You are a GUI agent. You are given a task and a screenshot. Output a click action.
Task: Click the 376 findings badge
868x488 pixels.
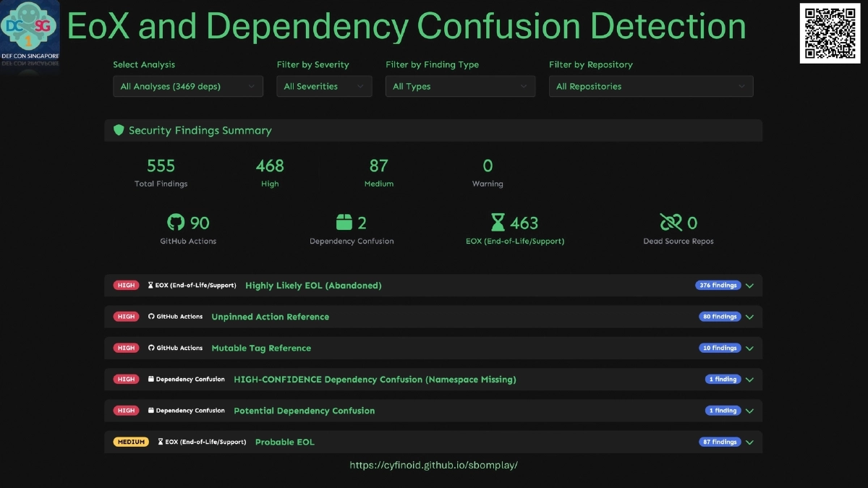tap(718, 285)
